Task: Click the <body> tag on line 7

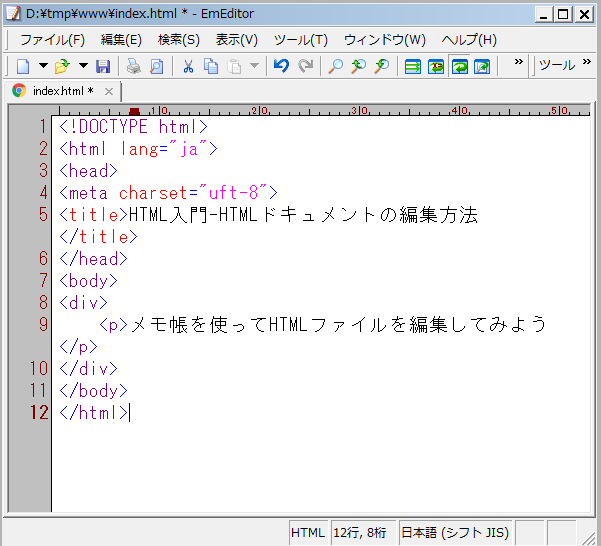Action: click(89, 281)
